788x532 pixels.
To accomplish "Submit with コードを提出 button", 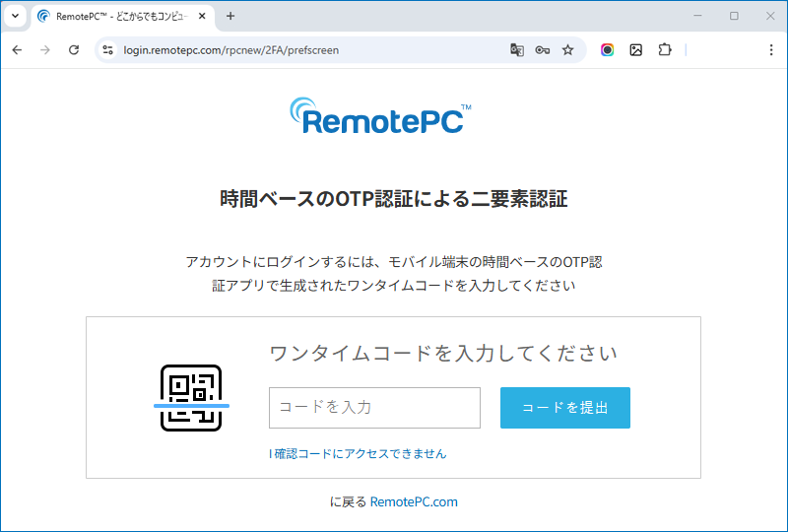I will [x=564, y=407].
